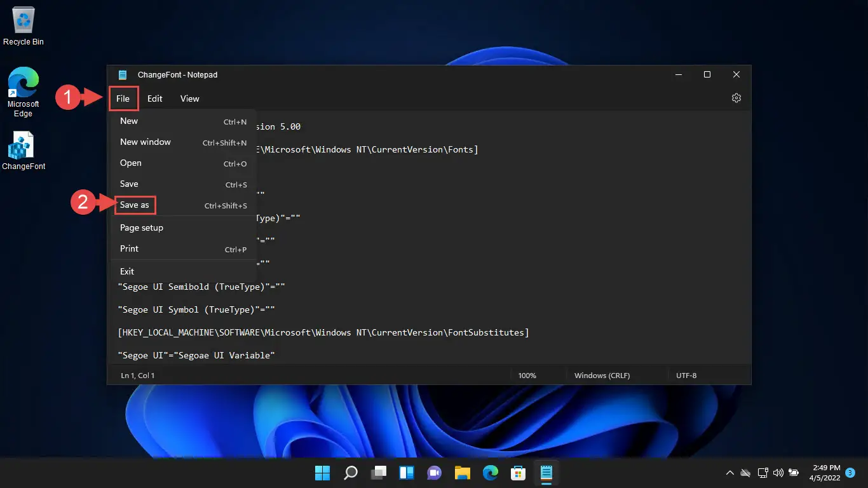Click UTF-8 encoding status entry
Screen dimensions: 868x488
[686, 376]
